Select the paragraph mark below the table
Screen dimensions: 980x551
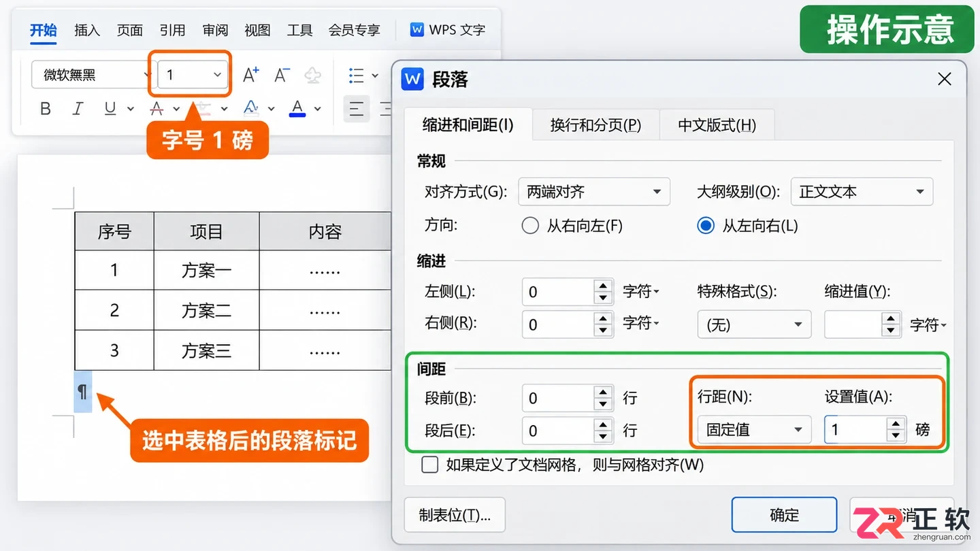point(82,392)
